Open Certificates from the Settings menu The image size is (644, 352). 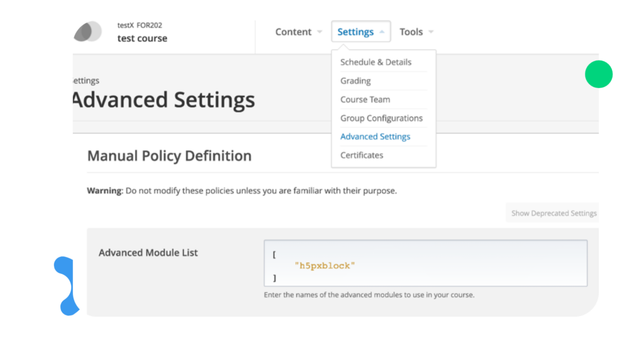362,155
